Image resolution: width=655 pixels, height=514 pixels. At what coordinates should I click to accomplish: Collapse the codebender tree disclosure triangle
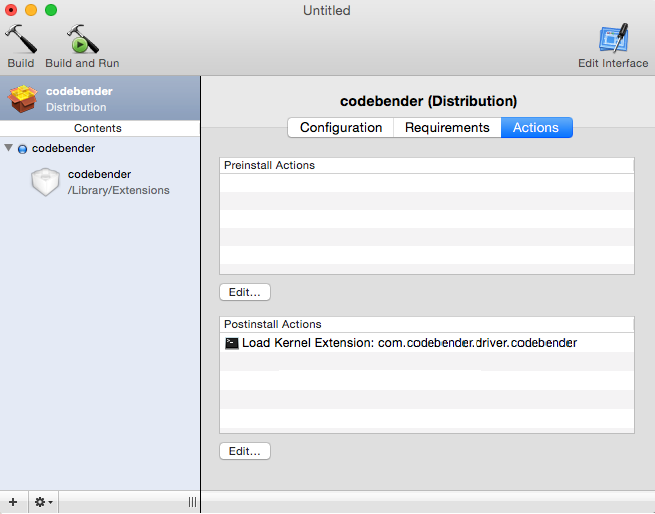click(x=8, y=148)
